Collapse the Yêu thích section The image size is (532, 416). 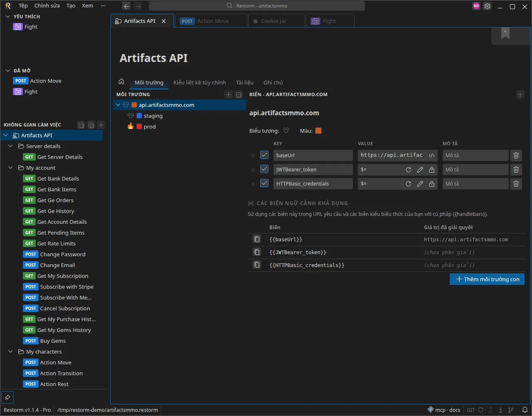click(7, 17)
